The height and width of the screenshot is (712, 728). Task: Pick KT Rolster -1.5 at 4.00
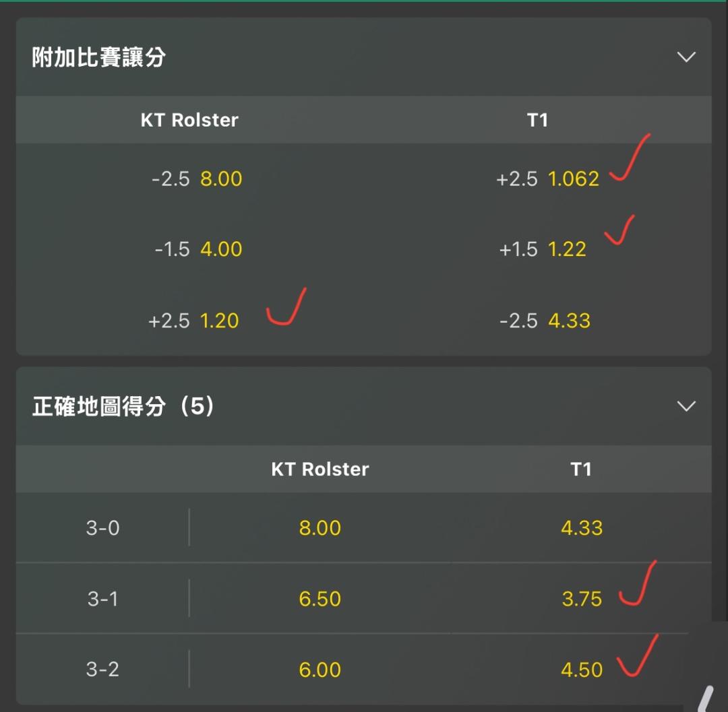198,249
